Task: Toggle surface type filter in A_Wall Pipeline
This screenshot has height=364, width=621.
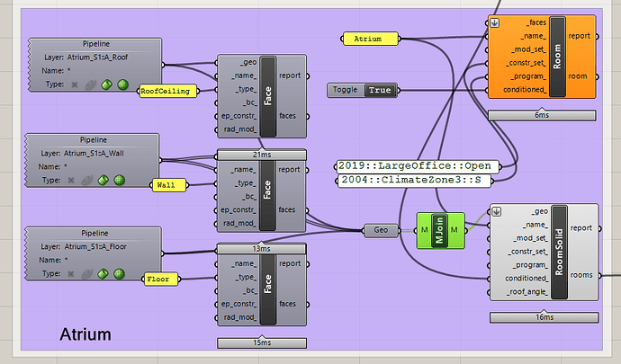Action: coord(103,181)
